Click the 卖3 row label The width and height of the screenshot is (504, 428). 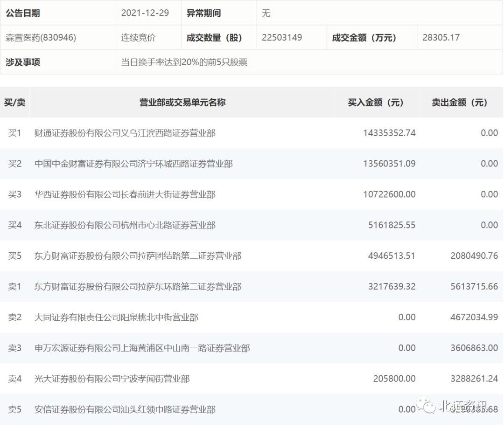coord(15,348)
